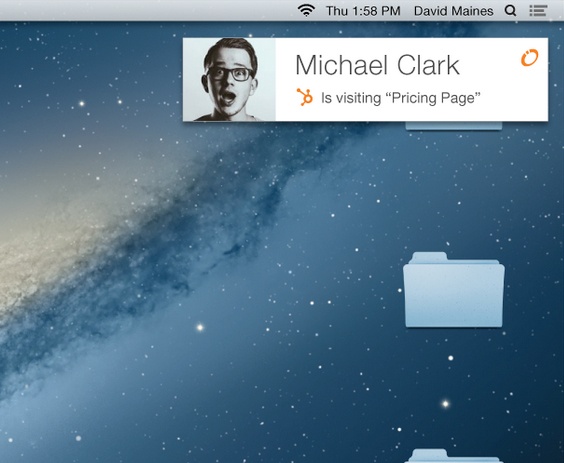This screenshot has width=564, height=463.
Task: Open Notification Center list icon
Action: tap(538, 11)
